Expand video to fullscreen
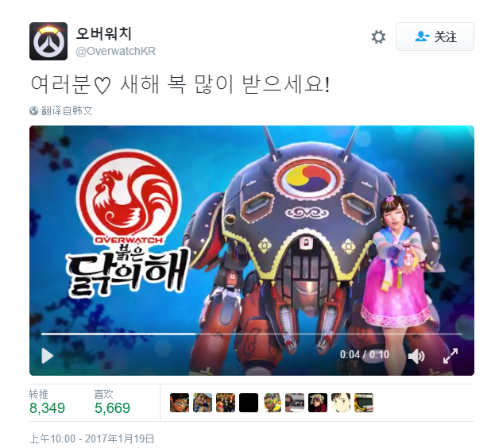The image size is (495, 448). click(x=451, y=356)
